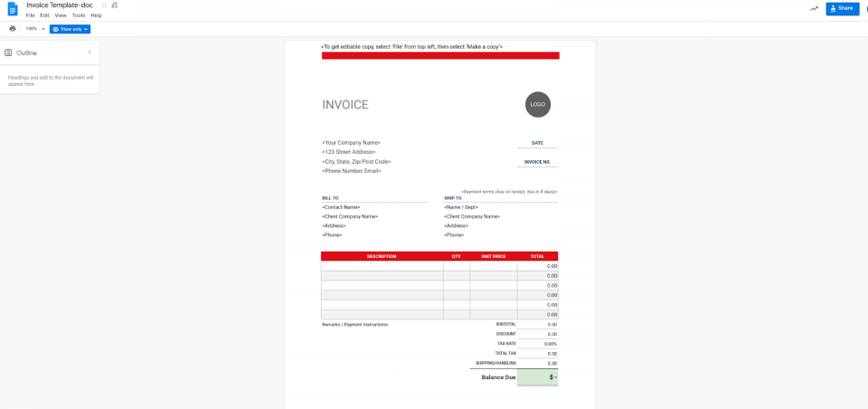Click the TOTAL column header
The height and width of the screenshot is (409, 868).
click(x=537, y=257)
